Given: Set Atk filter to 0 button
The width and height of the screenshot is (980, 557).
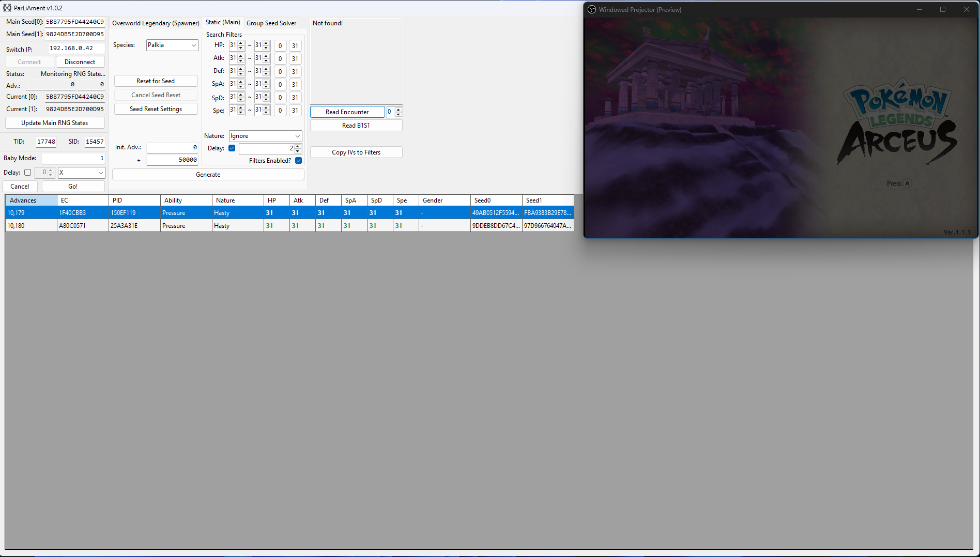Looking at the screenshot, I should [x=280, y=59].
